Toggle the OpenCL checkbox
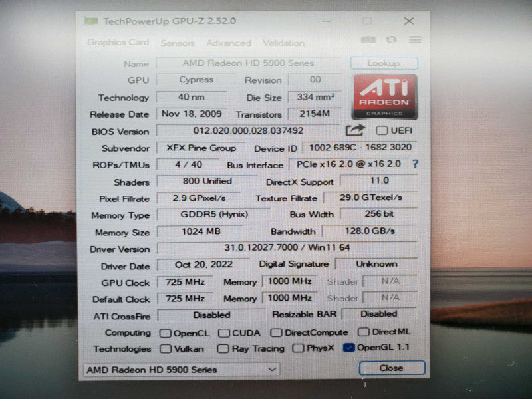Image resolution: width=532 pixels, height=399 pixels. 165,333
